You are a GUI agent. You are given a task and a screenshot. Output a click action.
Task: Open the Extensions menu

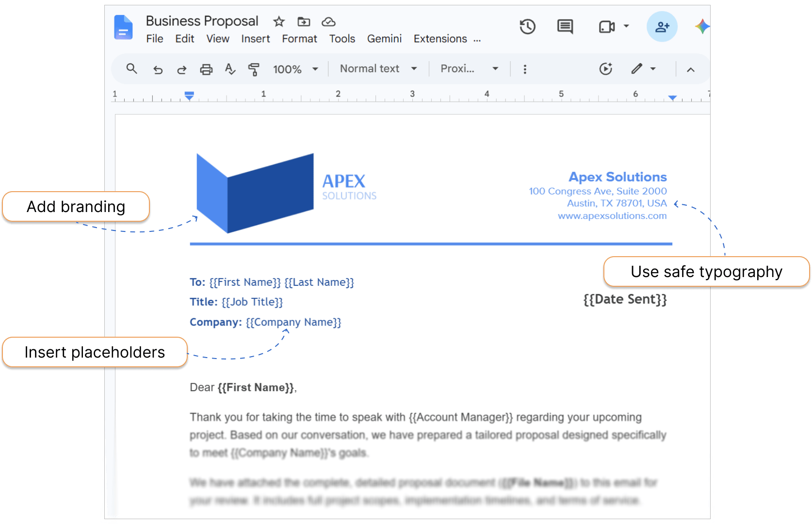click(x=440, y=39)
